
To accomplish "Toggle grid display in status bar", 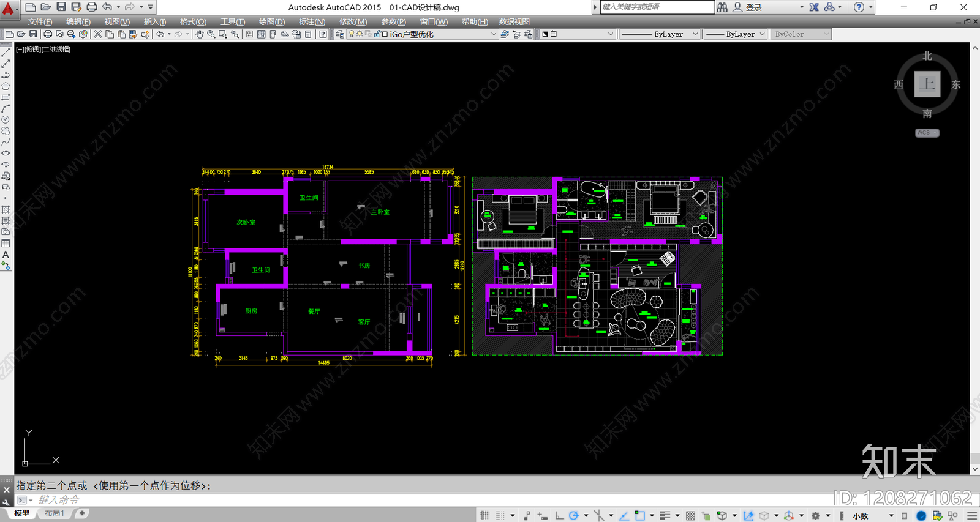I will coord(485,516).
